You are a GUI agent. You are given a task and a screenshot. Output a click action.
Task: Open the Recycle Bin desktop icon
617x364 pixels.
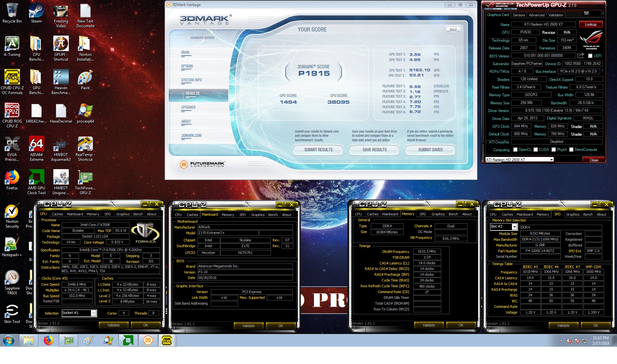12,13
